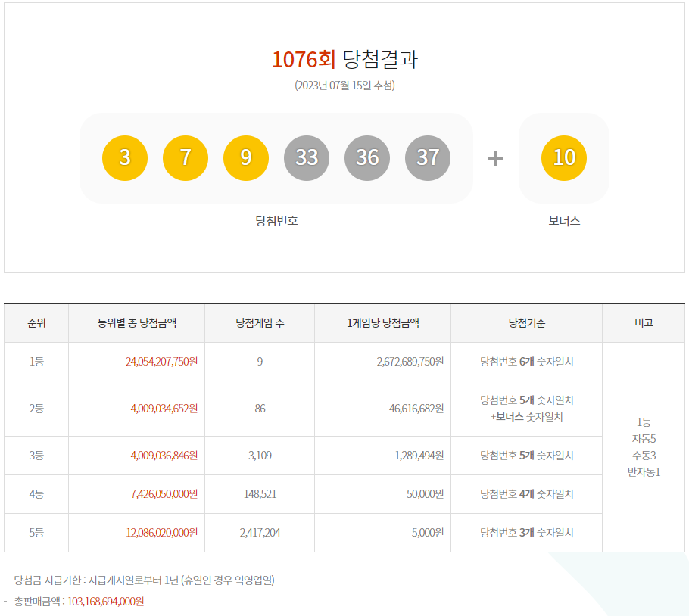Click criteria 당첨번호 4개 숫자일치
This screenshot has height=616, width=689.
point(527,494)
